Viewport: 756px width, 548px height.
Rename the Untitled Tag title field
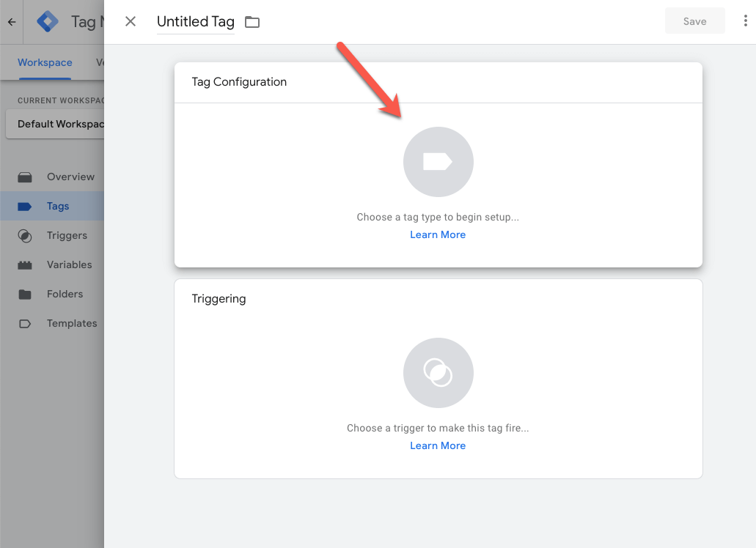(195, 22)
